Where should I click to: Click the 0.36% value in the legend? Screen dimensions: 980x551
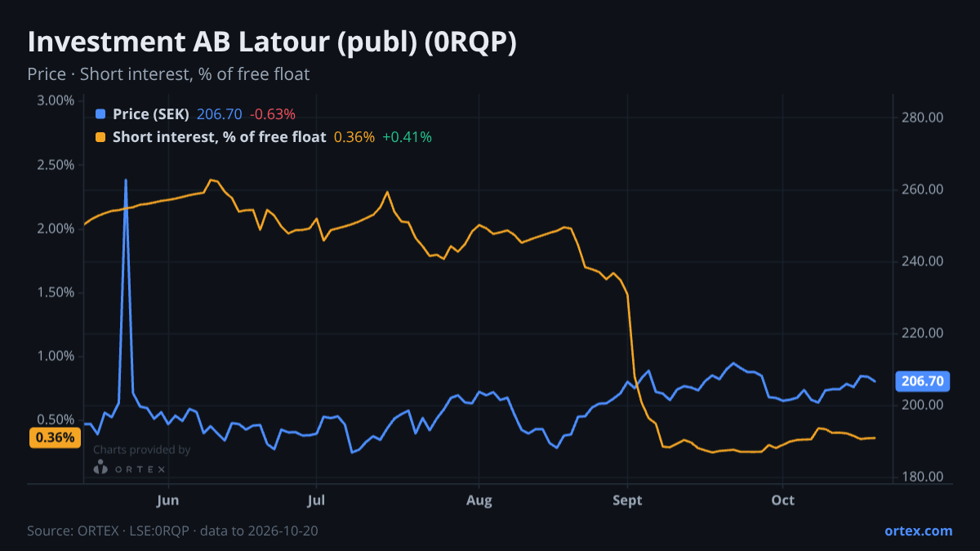tap(354, 137)
